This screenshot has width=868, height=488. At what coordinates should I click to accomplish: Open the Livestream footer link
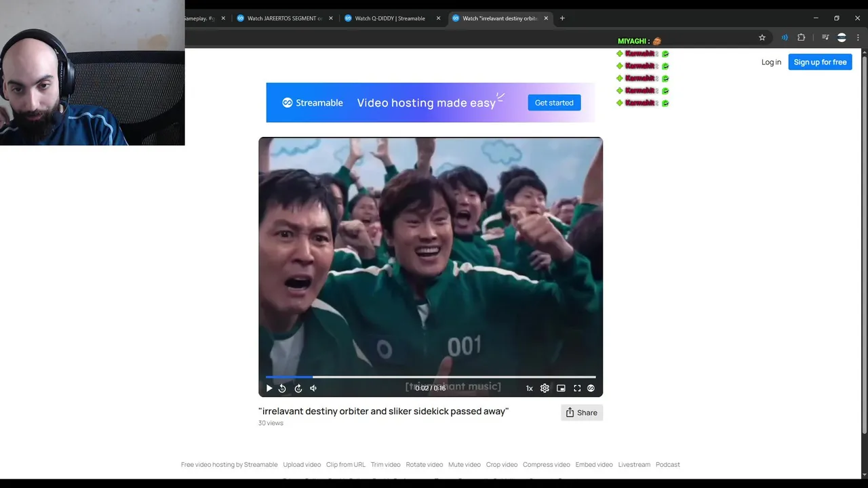634,465
